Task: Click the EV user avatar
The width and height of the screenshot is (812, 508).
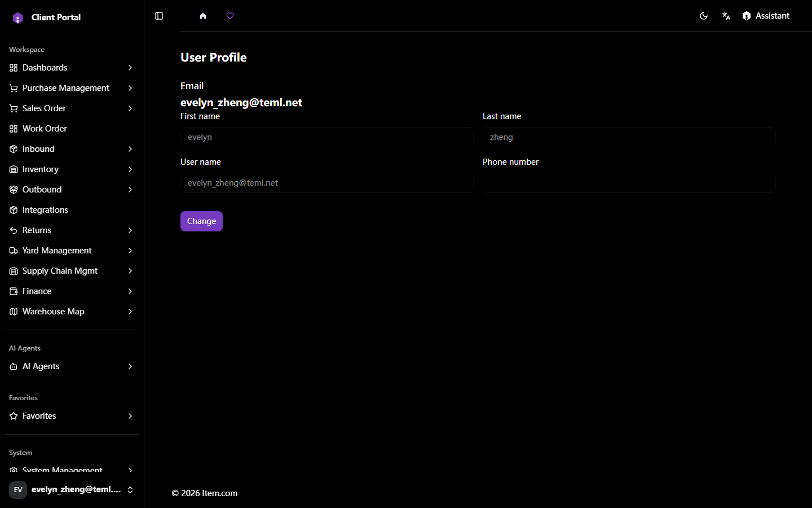Action: [18, 490]
